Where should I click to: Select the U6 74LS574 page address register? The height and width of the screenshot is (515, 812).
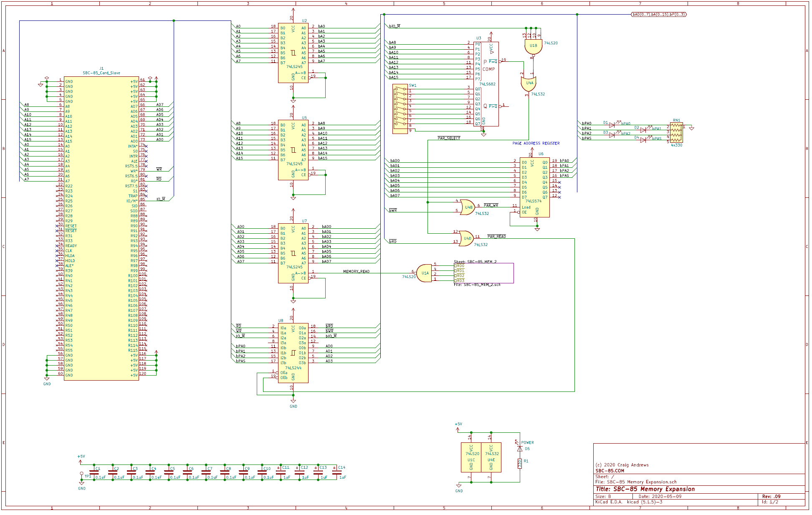point(534,187)
